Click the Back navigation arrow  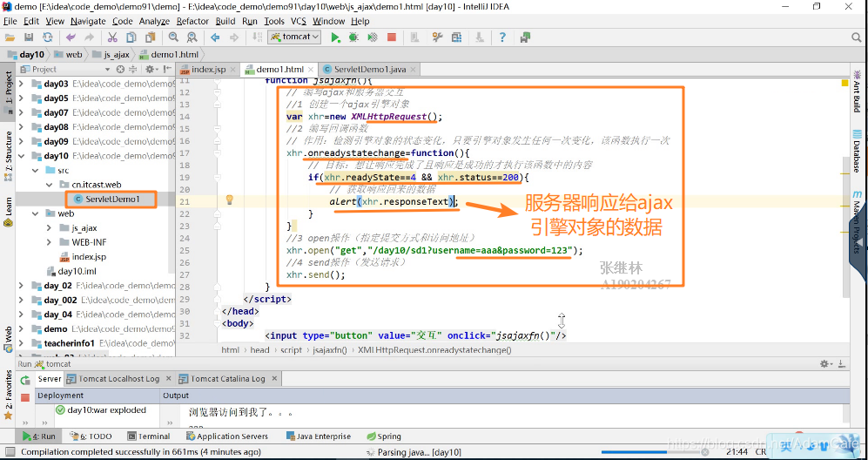point(215,37)
